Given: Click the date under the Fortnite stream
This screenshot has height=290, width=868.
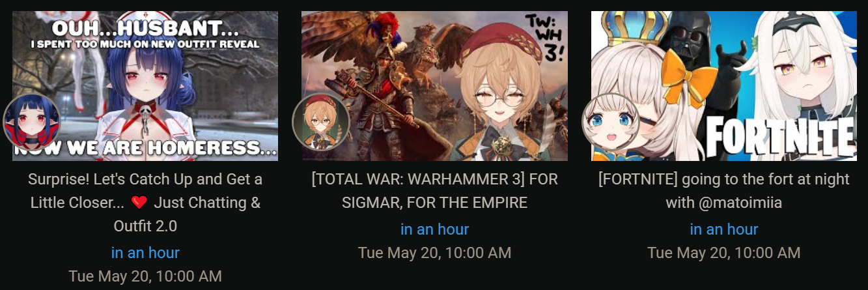Looking at the screenshot, I should (x=724, y=252).
